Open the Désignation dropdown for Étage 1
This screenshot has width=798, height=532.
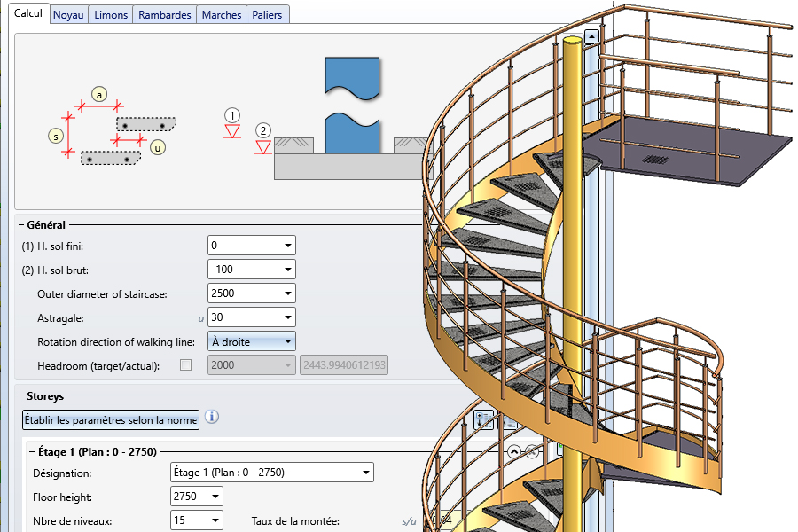(365, 473)
